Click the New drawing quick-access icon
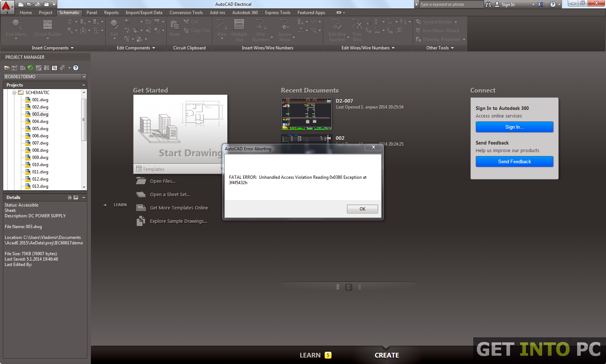 tap(21, 4)
